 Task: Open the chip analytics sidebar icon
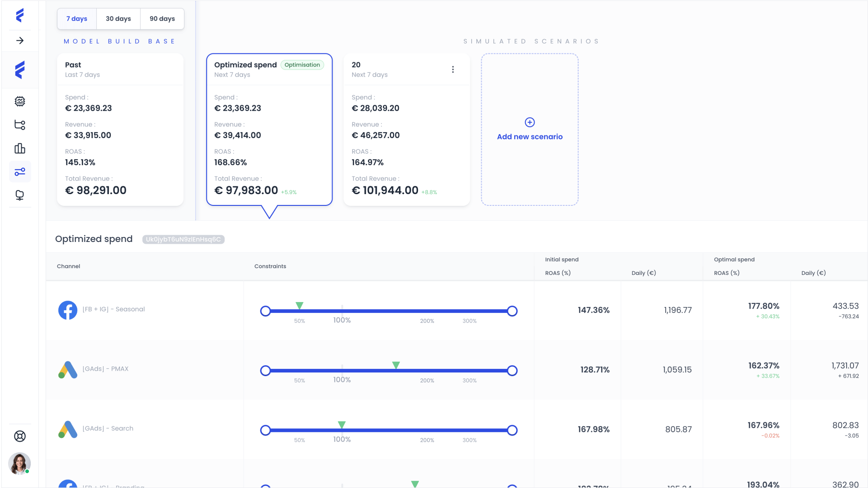coord(20,101)
